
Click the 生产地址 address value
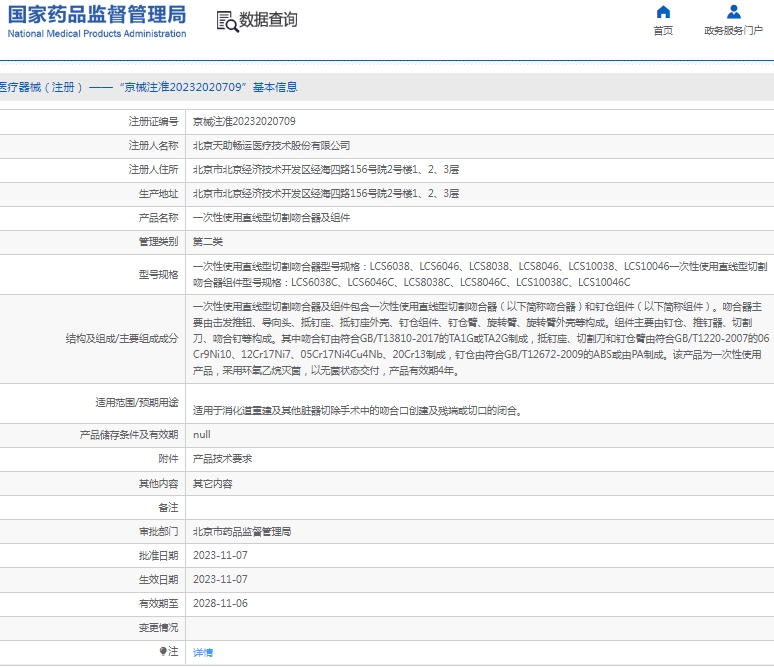[x=326, y=194]
